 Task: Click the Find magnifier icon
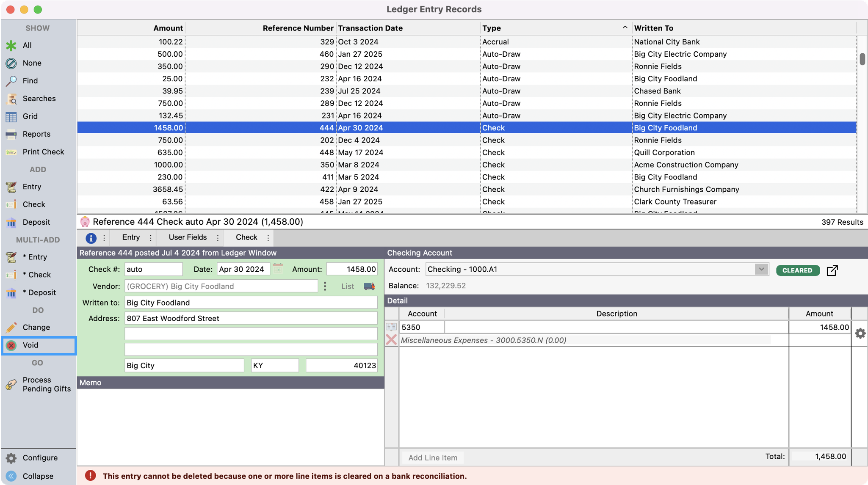click(11, 80)
